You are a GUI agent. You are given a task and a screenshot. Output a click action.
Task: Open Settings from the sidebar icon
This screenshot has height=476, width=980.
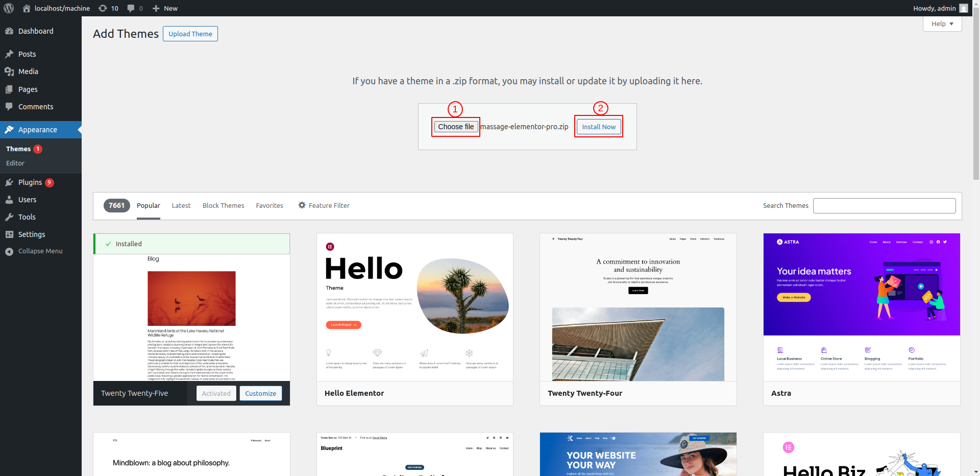[x=9, y=234]
